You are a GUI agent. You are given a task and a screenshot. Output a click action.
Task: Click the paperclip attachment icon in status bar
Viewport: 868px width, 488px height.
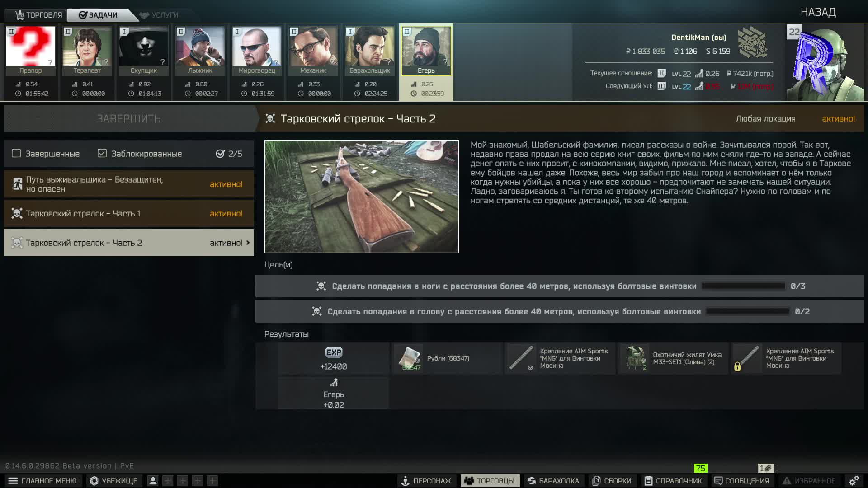tap(767, 468)
